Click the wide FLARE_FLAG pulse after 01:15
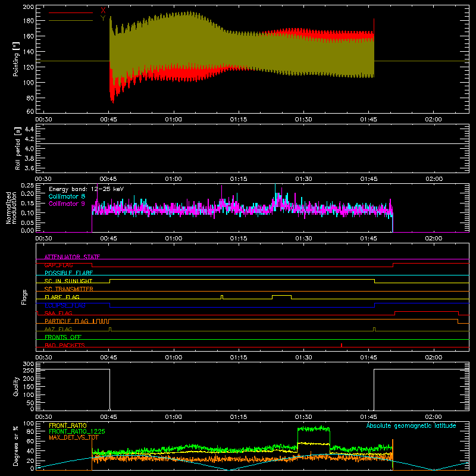476x476 pixels. tap(281, 297)
